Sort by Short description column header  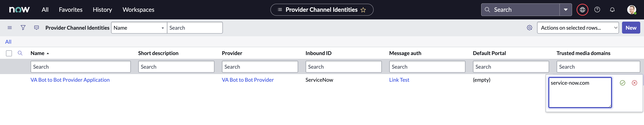coord(158,53)
